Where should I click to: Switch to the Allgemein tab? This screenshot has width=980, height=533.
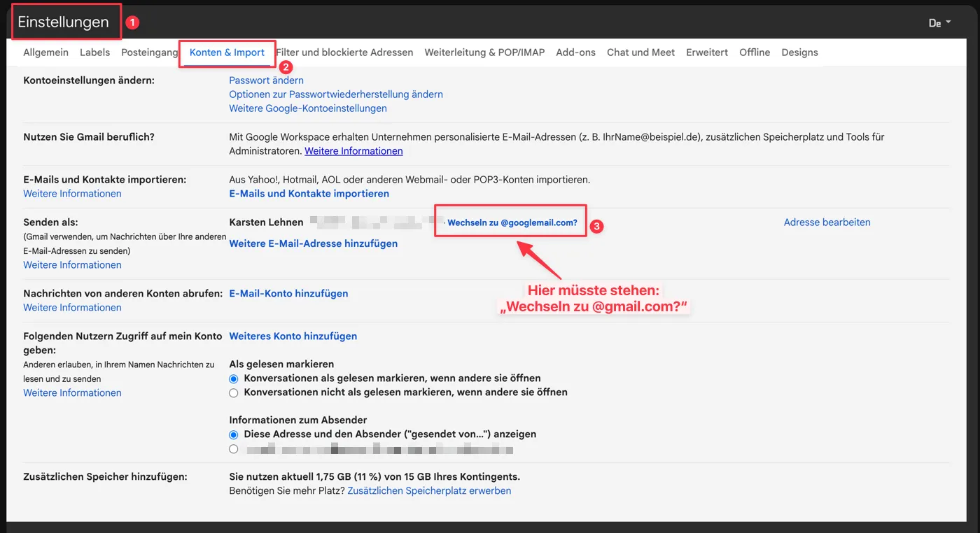point(45,52)
